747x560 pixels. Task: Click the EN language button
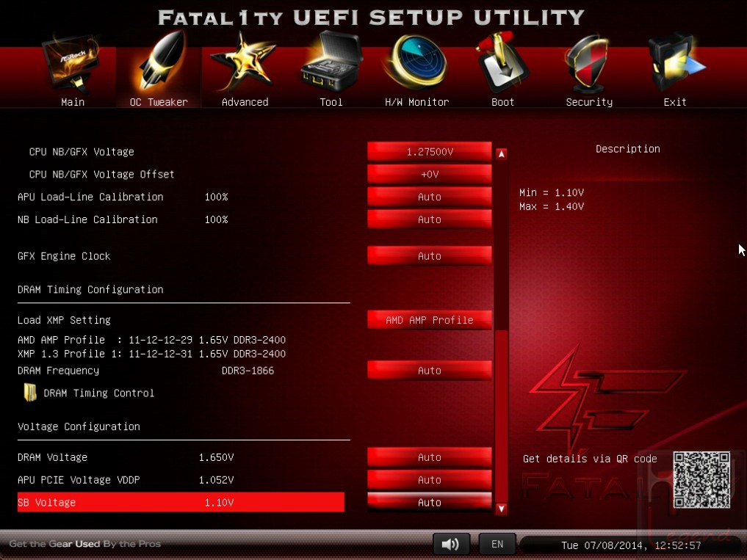(497, 544)
